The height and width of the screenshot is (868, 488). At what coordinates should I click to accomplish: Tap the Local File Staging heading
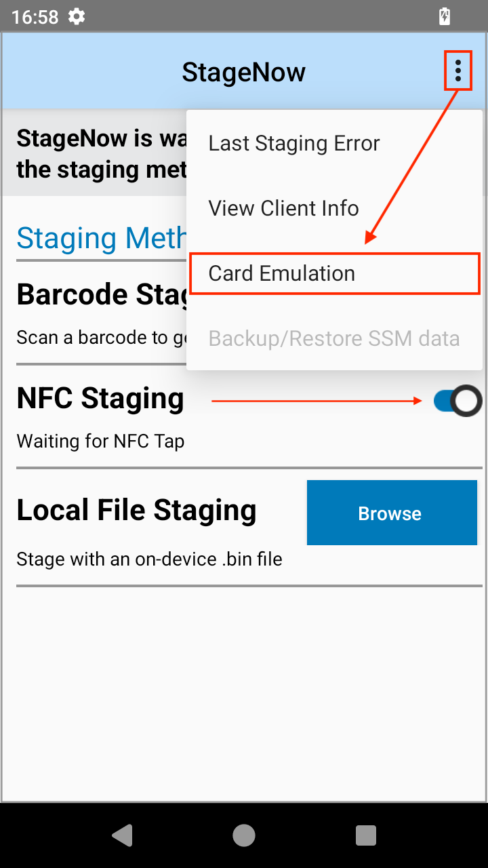click(136, 511)
